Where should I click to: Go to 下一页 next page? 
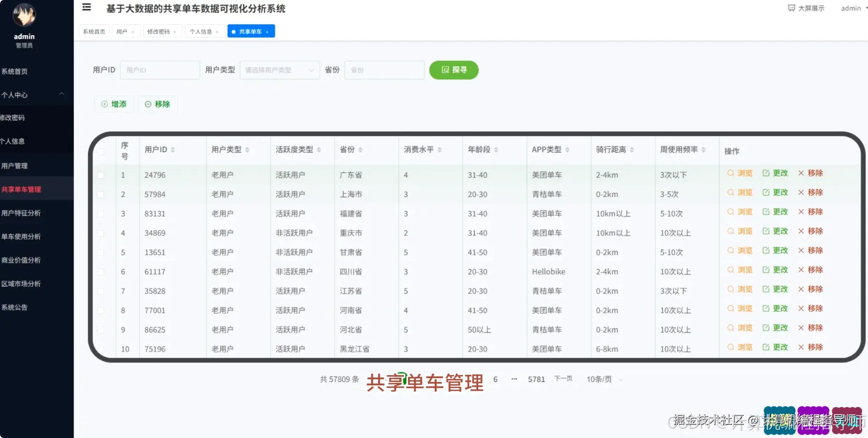click(563, 379)
